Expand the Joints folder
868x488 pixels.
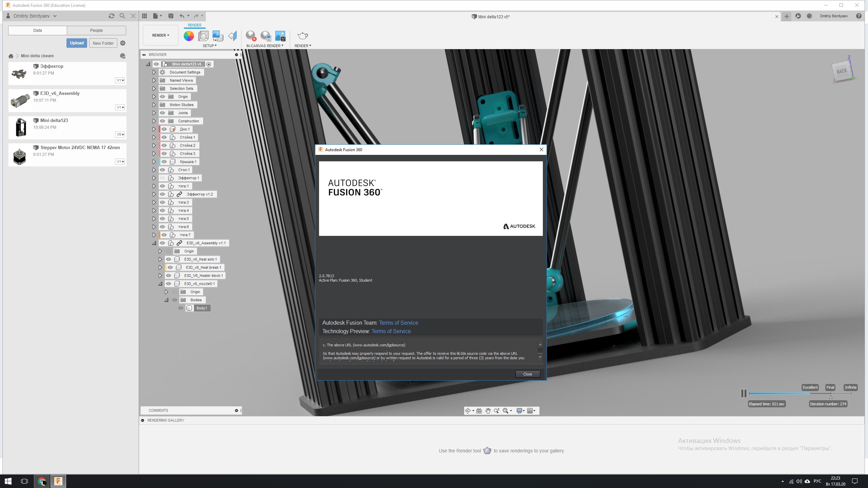154,113
